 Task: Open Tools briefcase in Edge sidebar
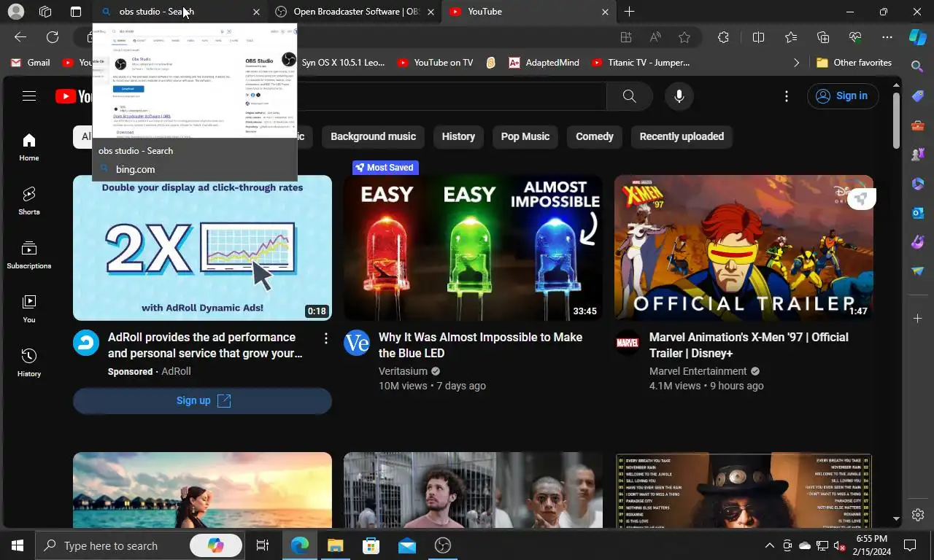918,125
